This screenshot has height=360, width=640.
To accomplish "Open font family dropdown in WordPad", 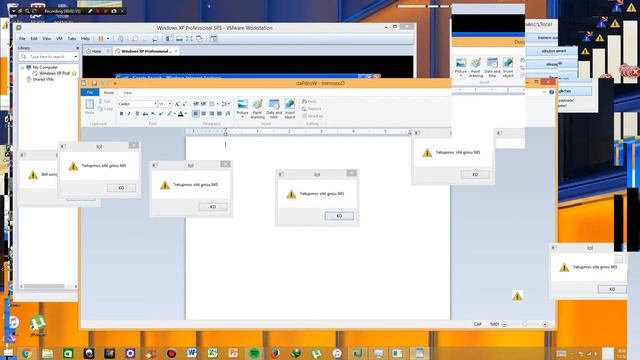I will (x=155, y=104).
